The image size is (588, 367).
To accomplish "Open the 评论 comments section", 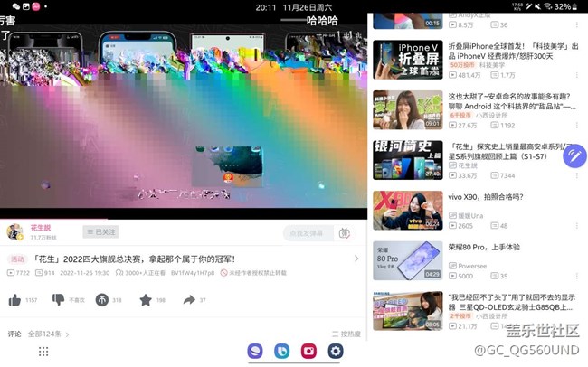I will [x=14, y=334].
